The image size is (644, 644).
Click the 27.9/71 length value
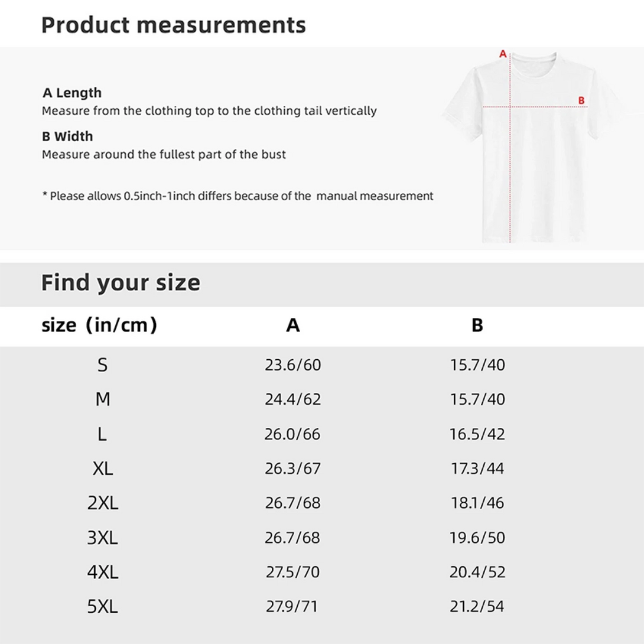[292, 607]
